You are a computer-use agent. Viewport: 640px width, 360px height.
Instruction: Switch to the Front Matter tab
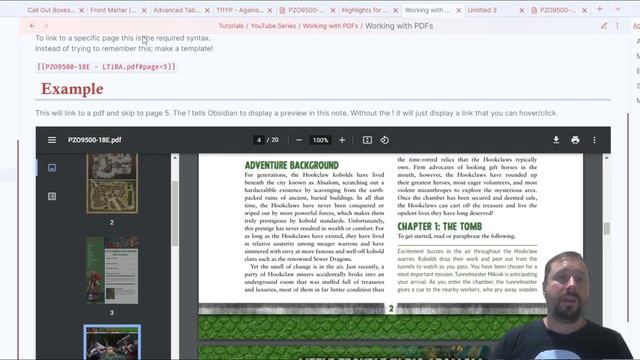click(113, 10)
